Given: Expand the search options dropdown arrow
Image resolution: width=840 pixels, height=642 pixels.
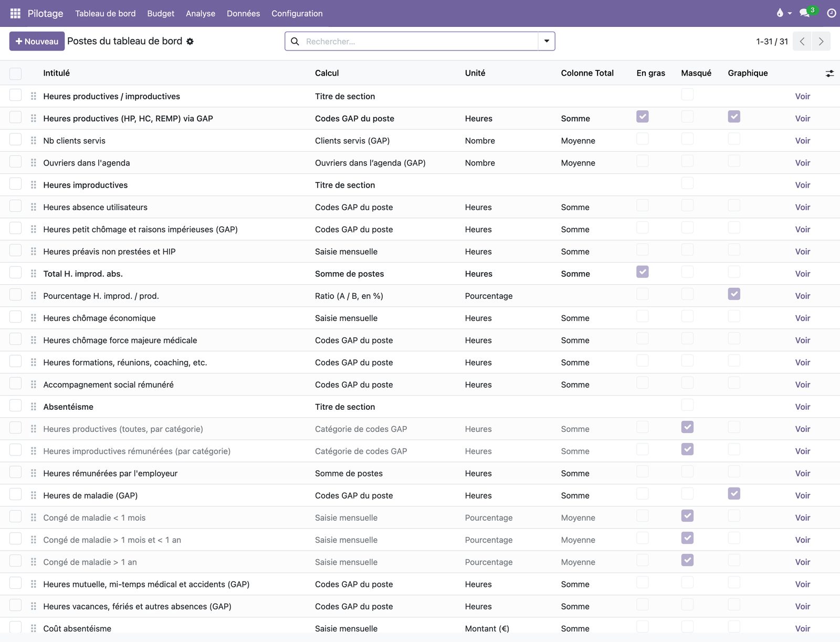Looking at the screenshot, I should [547, 42].
